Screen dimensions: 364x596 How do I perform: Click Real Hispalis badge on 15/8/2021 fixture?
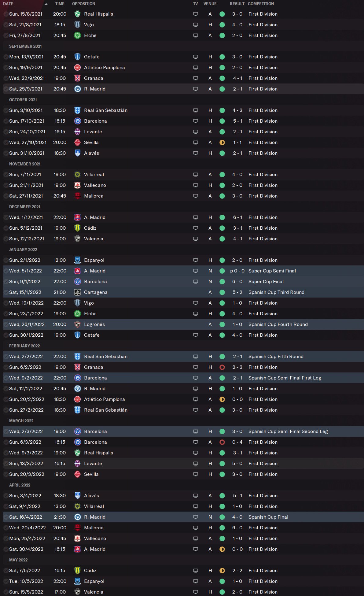click(x=78, y=14)
